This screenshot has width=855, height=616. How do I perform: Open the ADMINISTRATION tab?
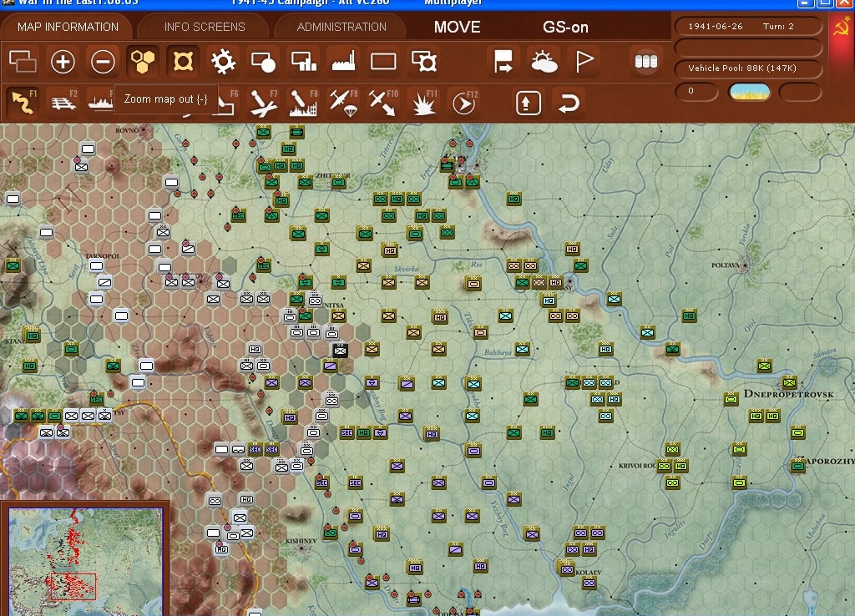click(x=341, y=27)
